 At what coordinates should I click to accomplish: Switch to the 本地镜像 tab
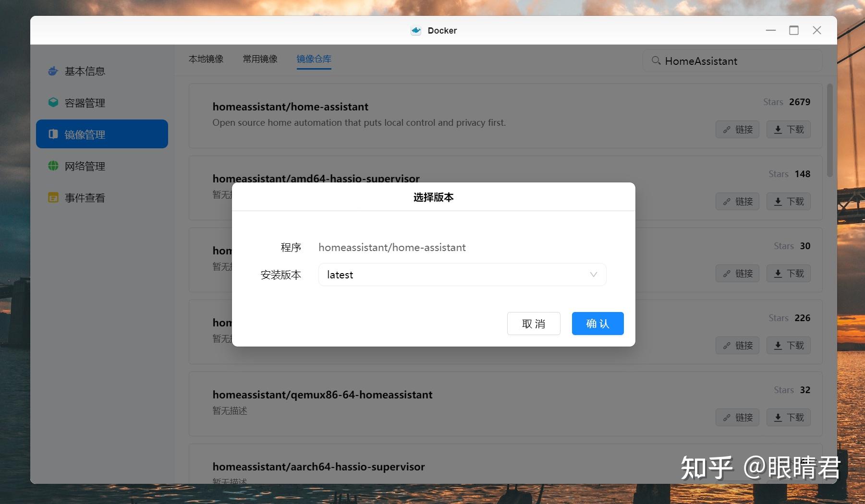pyautogui.click(x=207, y=59)
